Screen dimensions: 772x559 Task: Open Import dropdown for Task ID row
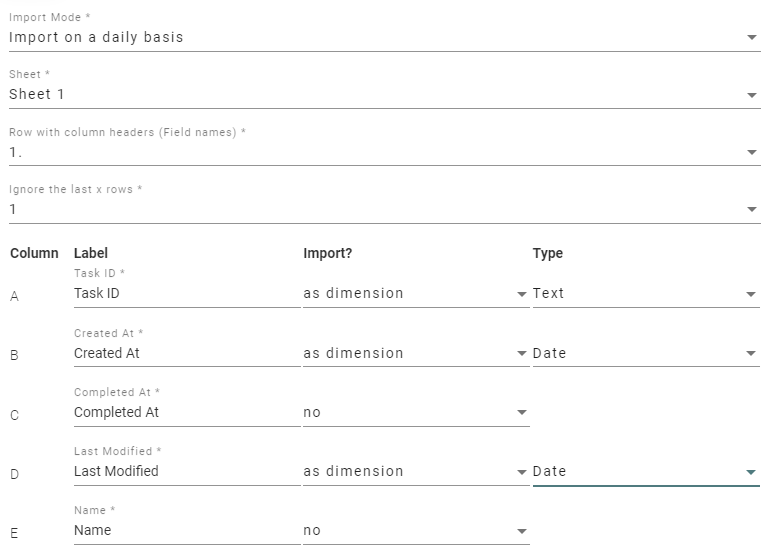click(x=415, y=294)
